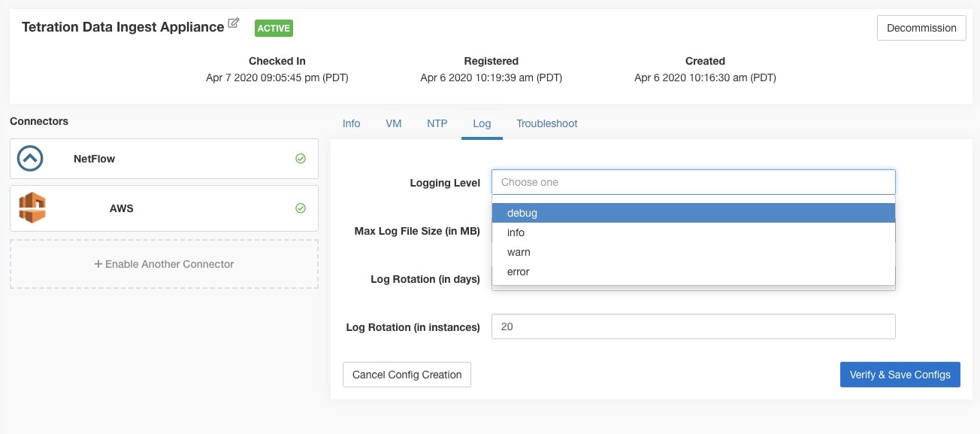Click the Log Rotation instances field showing 20

pos(694,326)
